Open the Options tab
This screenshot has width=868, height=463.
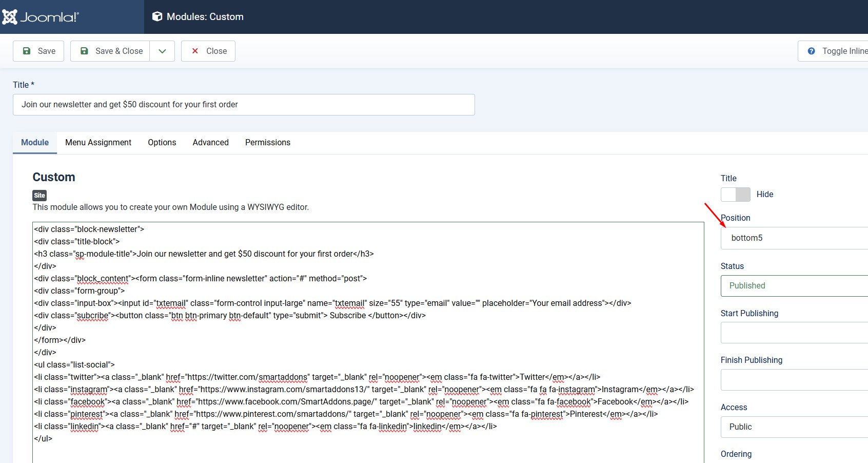[x=162, y=142]
